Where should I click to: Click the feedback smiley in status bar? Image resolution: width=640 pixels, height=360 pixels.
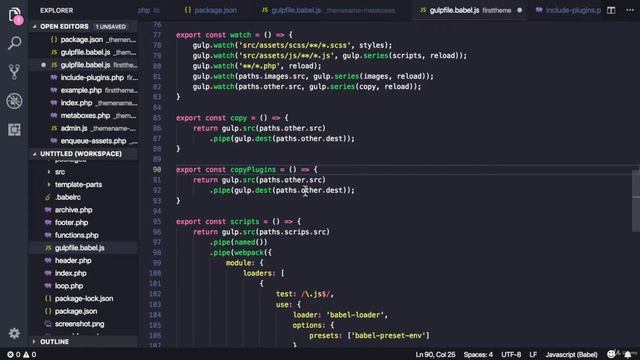tap(611, 354)
